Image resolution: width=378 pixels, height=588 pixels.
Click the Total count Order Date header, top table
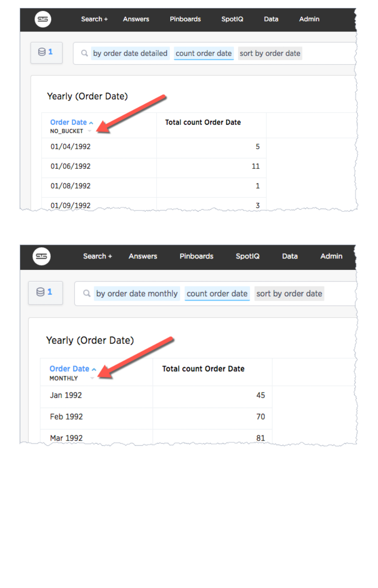pyautogui.click(x=203, y=122)
